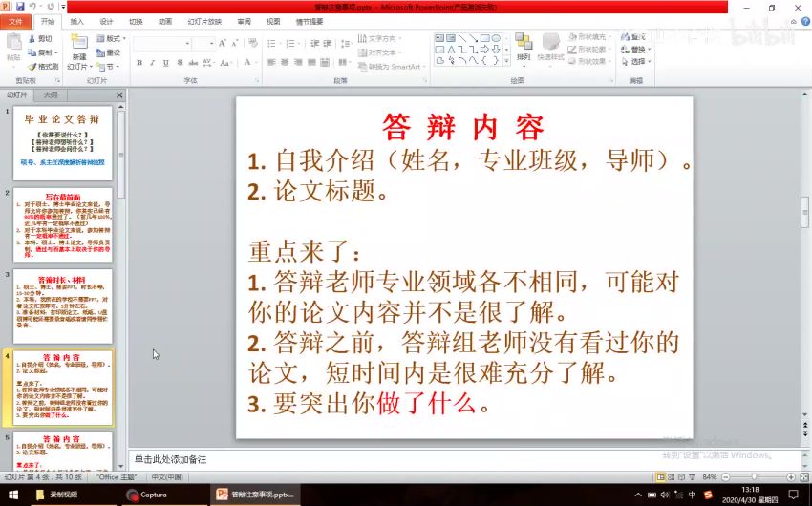
Task: Select the Format Painter (格式刷) tool
Action: click(43, 67)
